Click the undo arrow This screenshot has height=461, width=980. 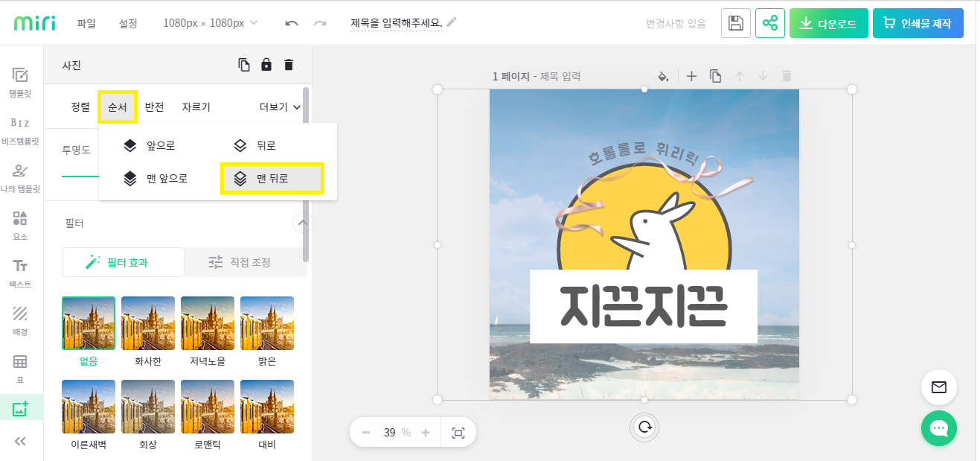tap(292, 23)
